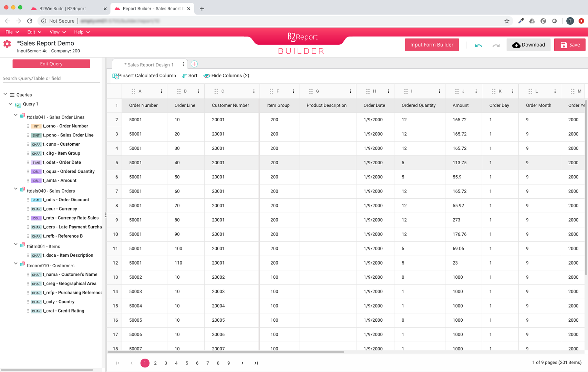The height and width of the screenshot is (372, 588).
Task: Click the Product Description header cell
Action: click(x=328, y=105)
